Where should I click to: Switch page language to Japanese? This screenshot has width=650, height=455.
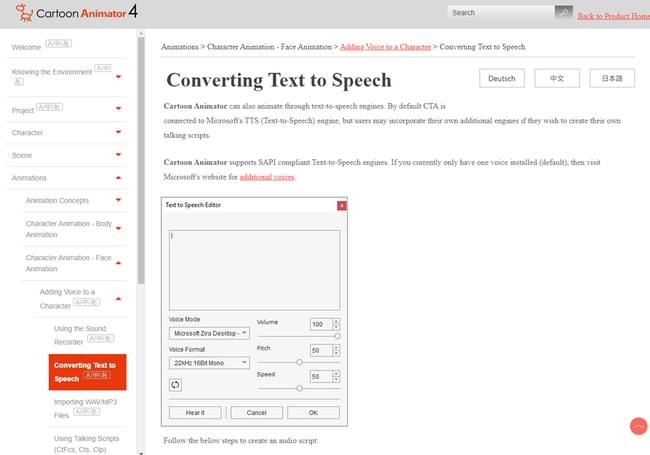point(612,78)
